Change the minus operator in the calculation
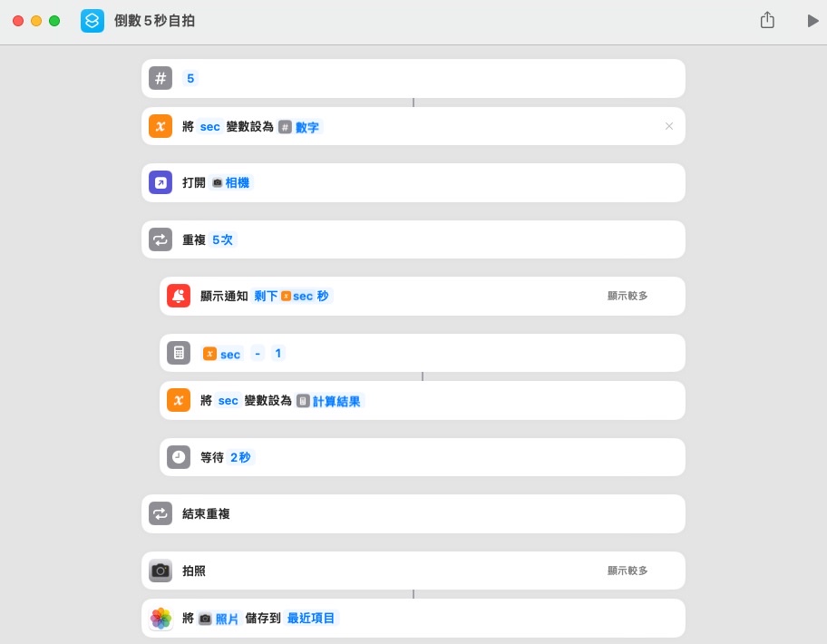The height and width of the screenshot is (644, 827). click(258, 354)
